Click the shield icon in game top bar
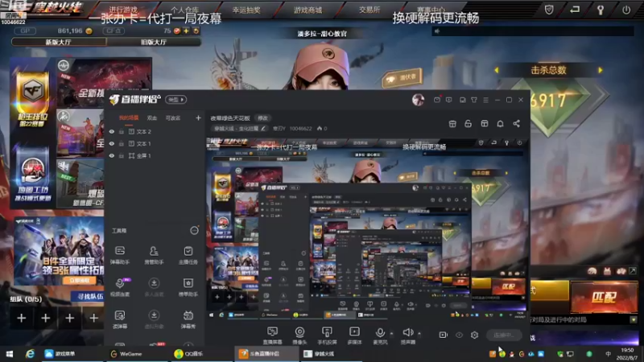 coord(549,10)
